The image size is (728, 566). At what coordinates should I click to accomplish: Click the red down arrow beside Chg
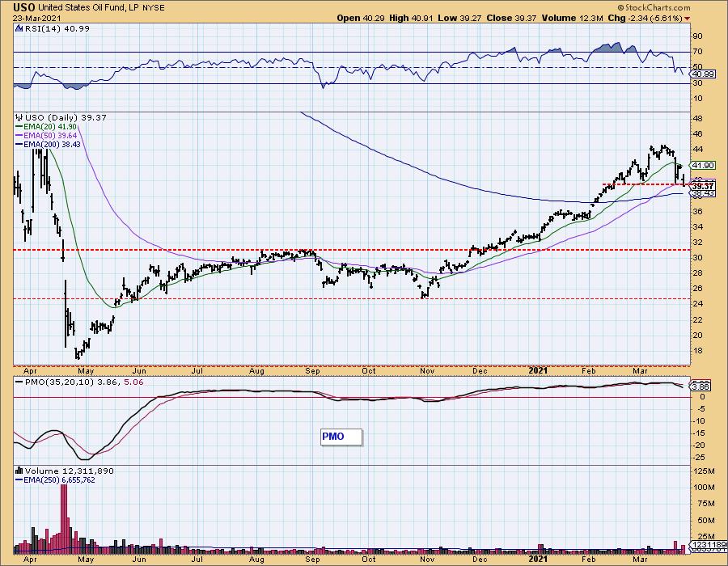click(x=687, y=19)
